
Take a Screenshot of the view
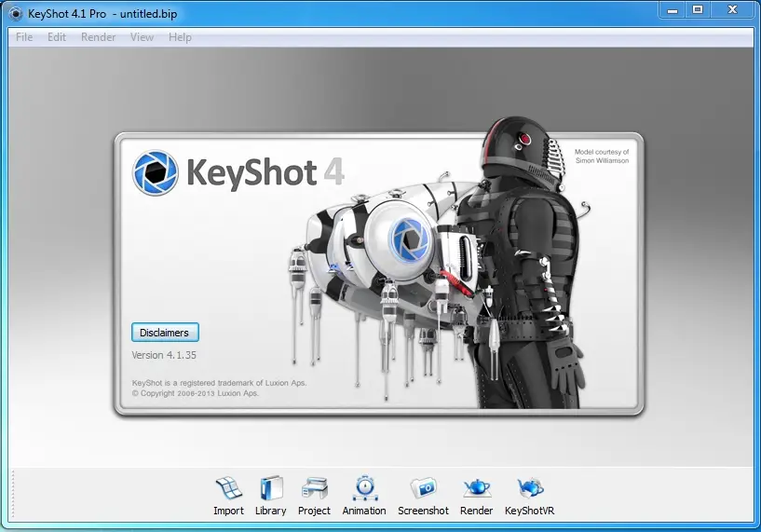tap(423, 496)
